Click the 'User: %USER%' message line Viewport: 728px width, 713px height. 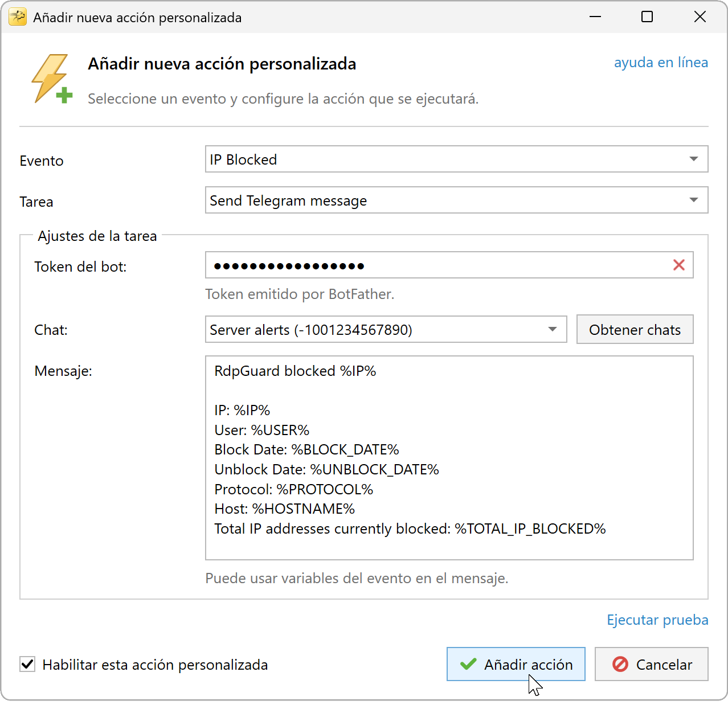pos(261,430)
